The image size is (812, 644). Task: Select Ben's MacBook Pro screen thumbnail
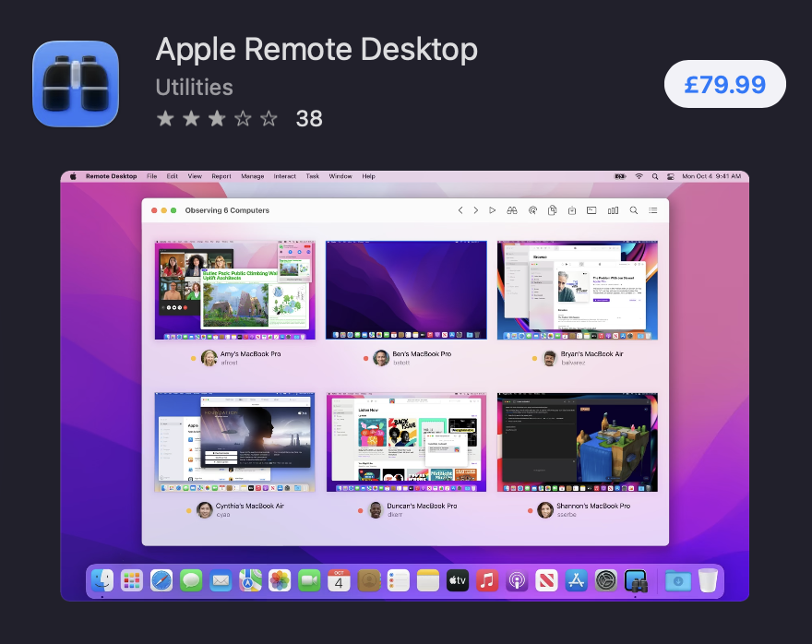pyautogui.click(x=406, y=290)
